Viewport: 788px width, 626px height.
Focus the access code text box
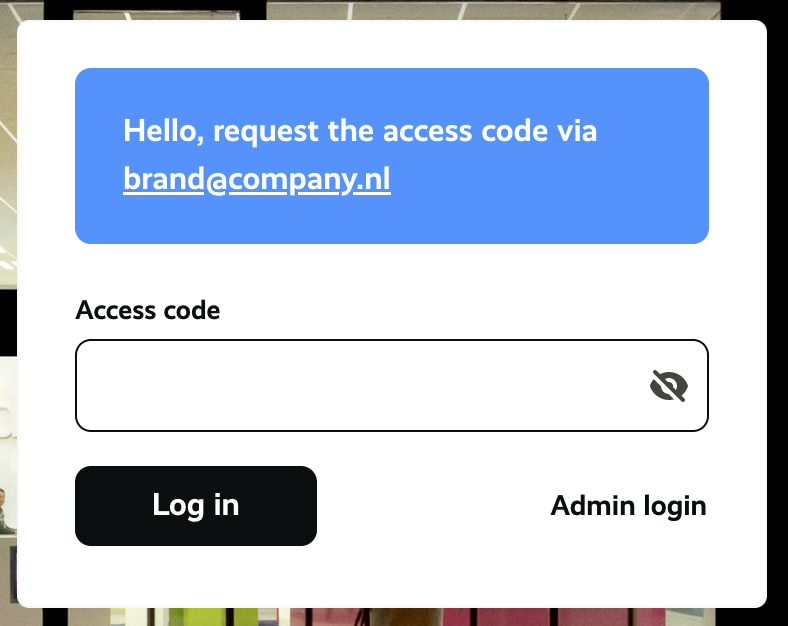(392, 385)
